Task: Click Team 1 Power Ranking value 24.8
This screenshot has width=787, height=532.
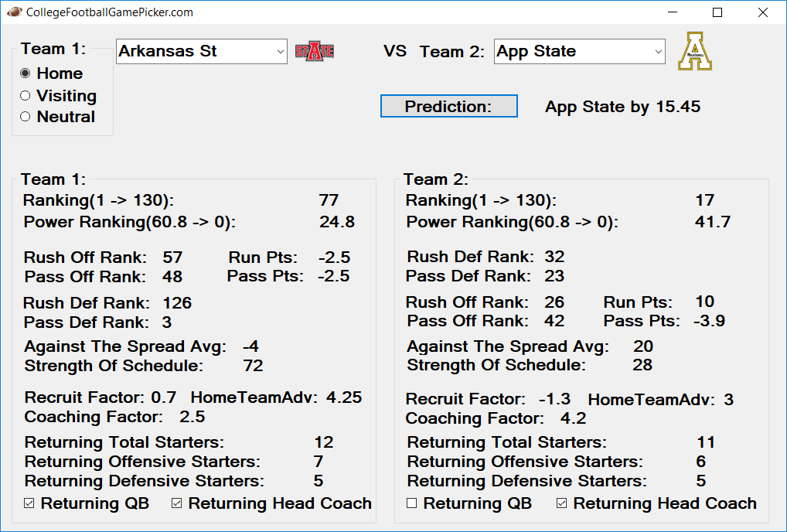Action: pos(337,222)
